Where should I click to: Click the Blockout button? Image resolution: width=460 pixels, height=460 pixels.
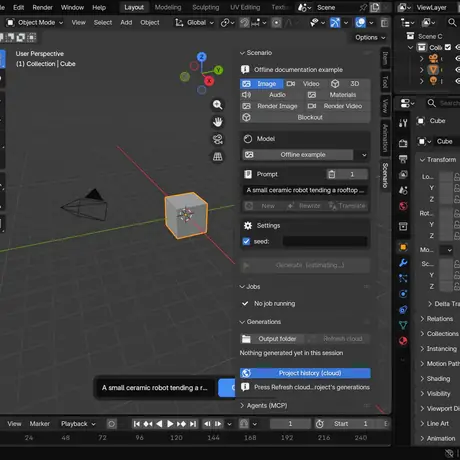click(305, 117)
